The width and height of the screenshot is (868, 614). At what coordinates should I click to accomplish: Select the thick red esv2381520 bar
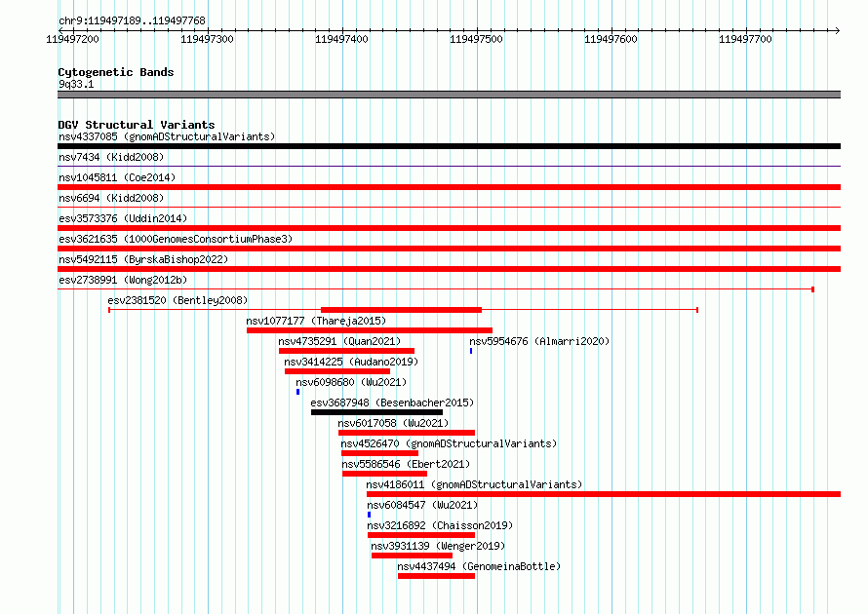pos(402,310)
